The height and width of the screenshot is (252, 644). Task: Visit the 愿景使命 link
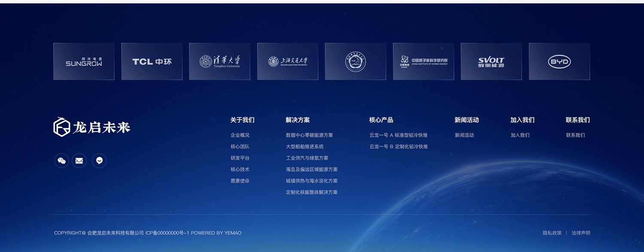pos(240,181)
